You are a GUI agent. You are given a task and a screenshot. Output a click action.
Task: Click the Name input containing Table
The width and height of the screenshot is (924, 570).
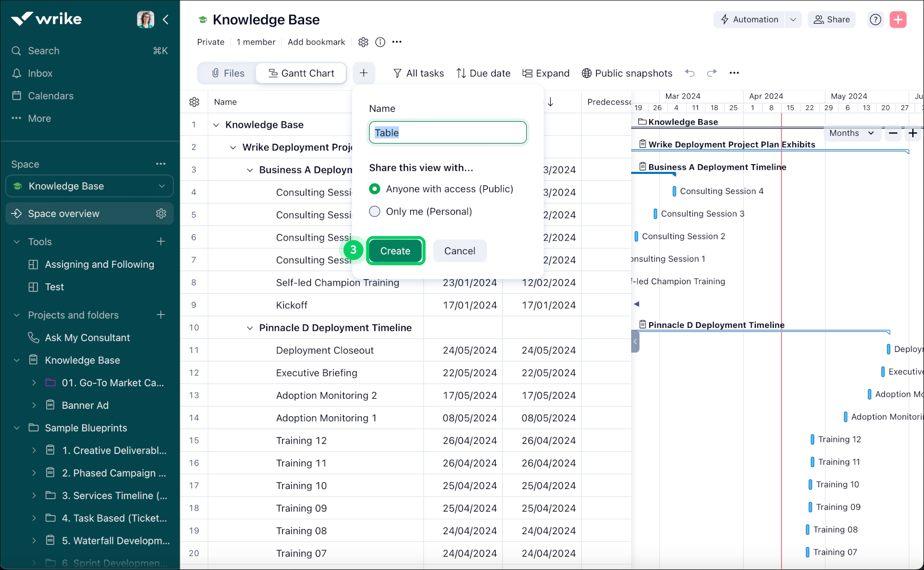coord(447,132)
